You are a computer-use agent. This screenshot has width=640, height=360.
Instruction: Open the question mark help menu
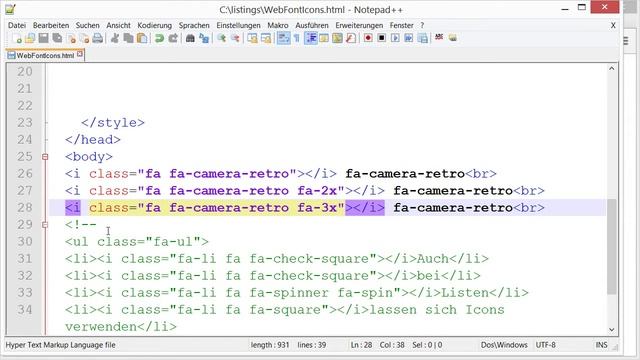point(422,25)
